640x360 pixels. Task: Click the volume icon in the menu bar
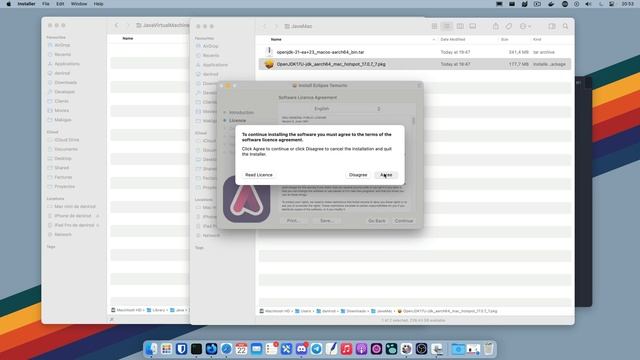588,4
